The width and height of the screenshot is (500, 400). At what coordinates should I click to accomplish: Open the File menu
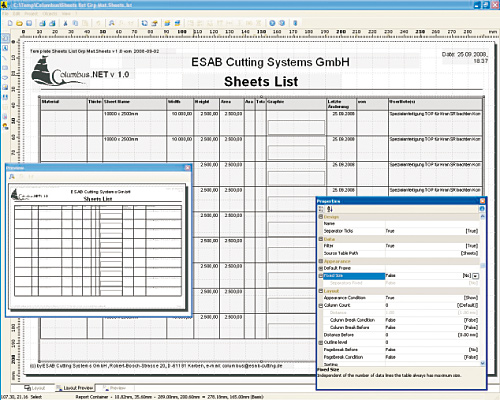[6, 14]
